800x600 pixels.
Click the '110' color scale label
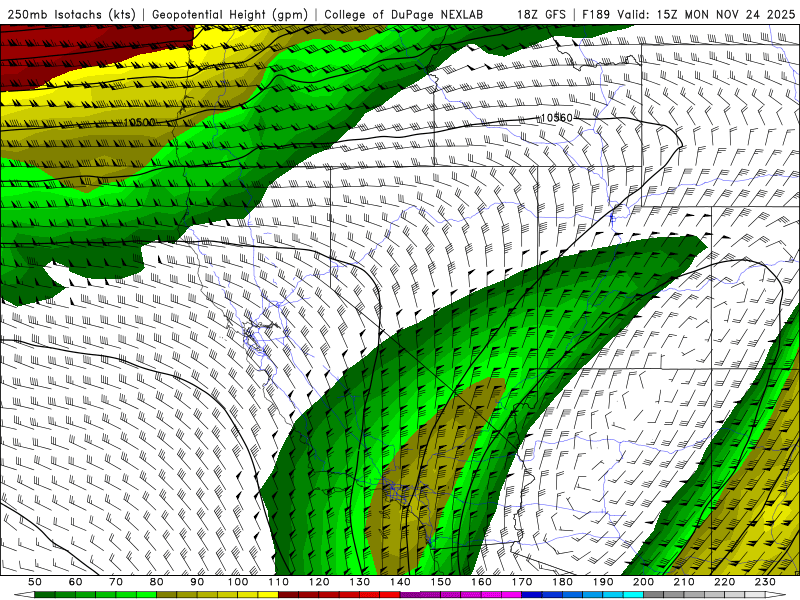[279, 582]
